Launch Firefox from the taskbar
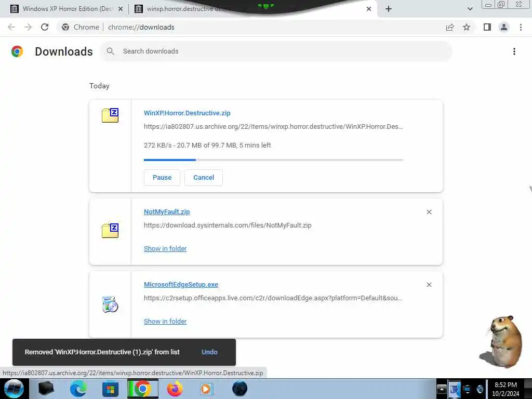This screenshot has height=399, width=532. [x=175, y=389]
